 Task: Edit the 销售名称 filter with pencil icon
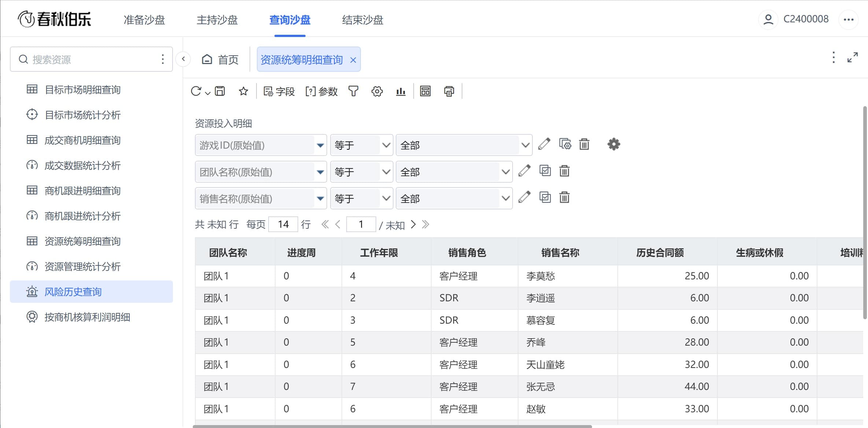tap(525, 198)
